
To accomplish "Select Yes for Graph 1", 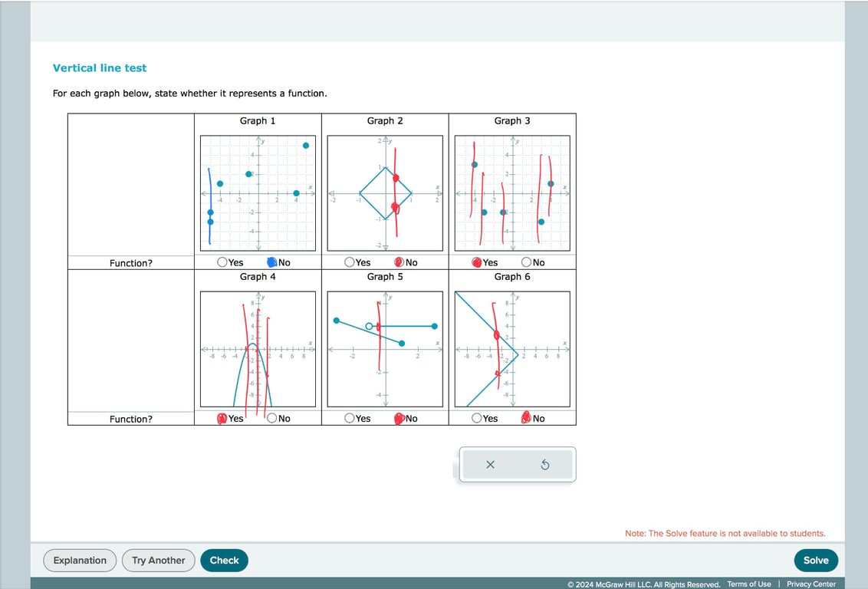I will 222,262.
